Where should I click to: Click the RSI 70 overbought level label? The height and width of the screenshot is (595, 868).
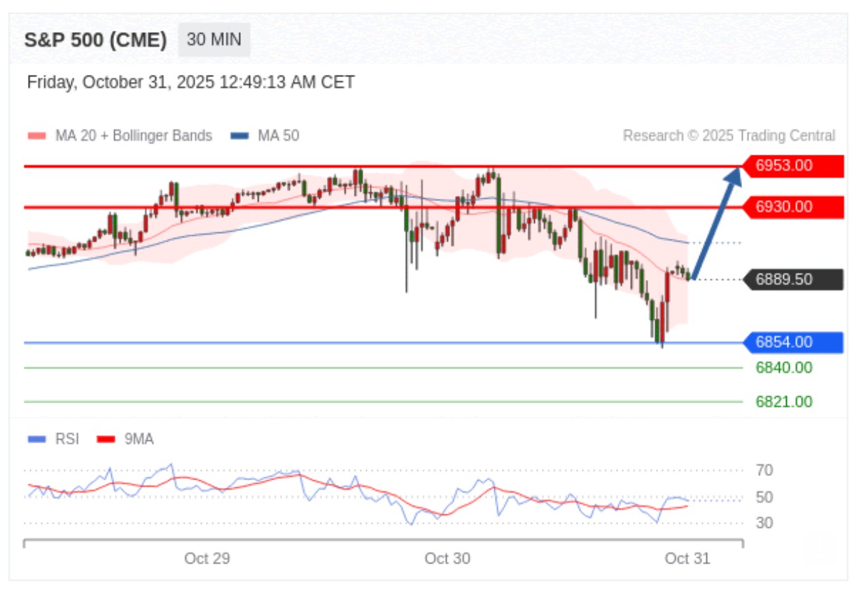[x=764, y=470]
